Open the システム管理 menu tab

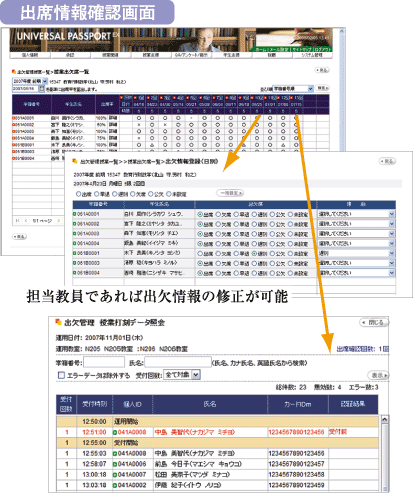(x=312, y=55)
